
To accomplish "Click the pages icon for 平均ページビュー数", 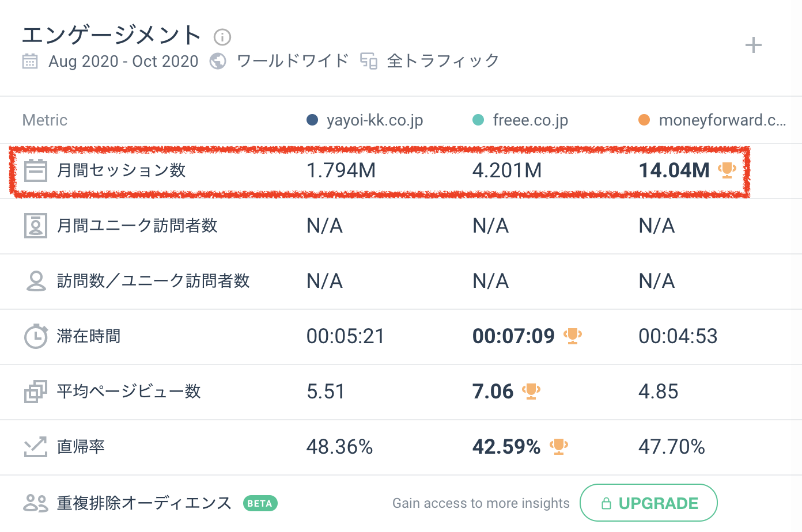I will (x=36, y=392).
